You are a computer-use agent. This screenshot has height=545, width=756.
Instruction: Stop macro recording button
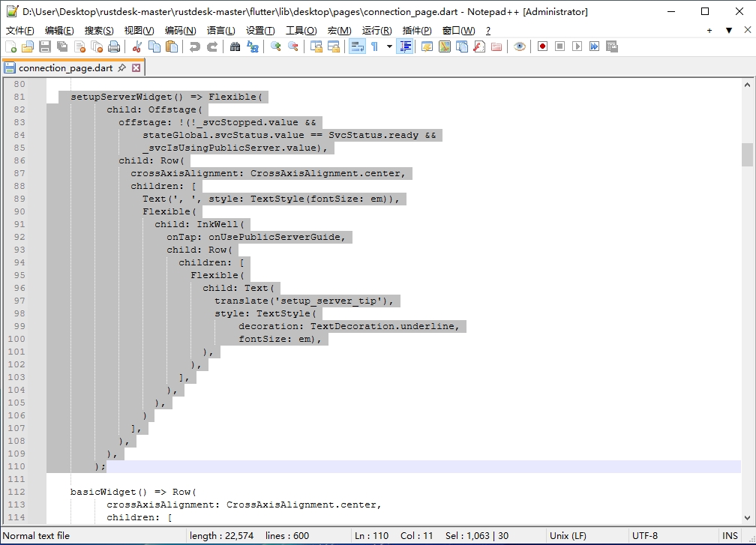[x=559, y=46]
